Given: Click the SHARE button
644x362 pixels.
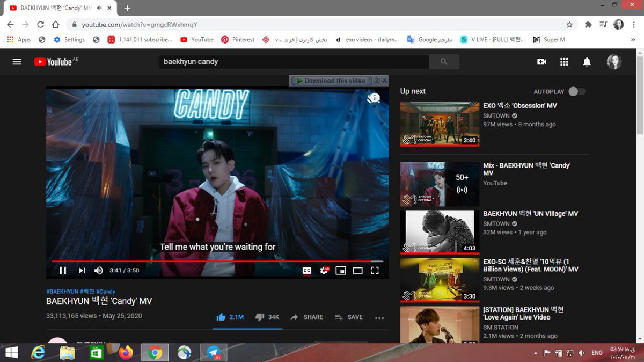Looking at the screenshot, I should click(306, 317).
